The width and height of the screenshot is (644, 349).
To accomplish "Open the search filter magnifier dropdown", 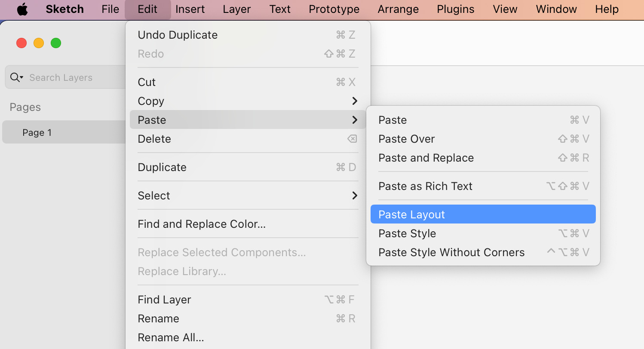I will (16, 77).
